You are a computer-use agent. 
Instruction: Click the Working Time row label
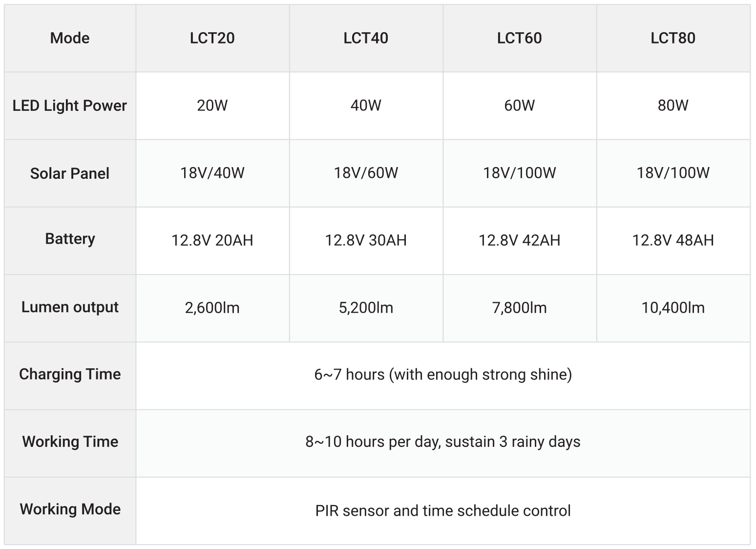tap(70, 442)
